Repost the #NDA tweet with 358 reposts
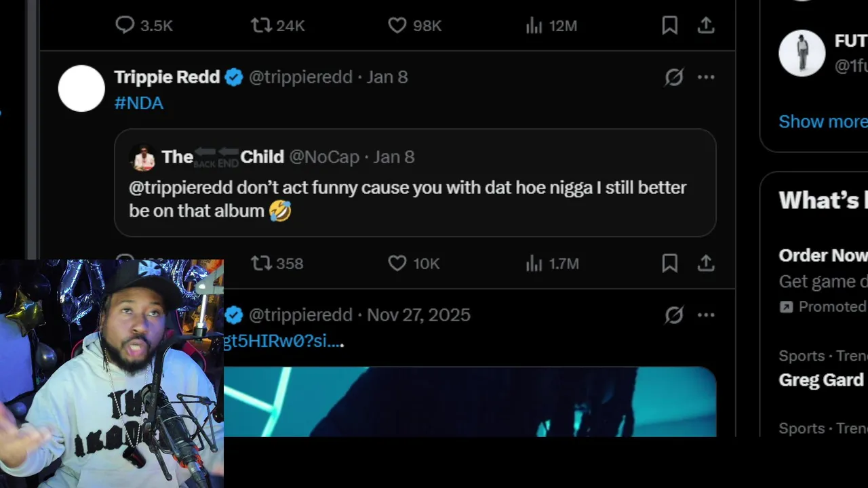Screen dimensions: 868x488 pyautogui.click(x=261, y=263)
